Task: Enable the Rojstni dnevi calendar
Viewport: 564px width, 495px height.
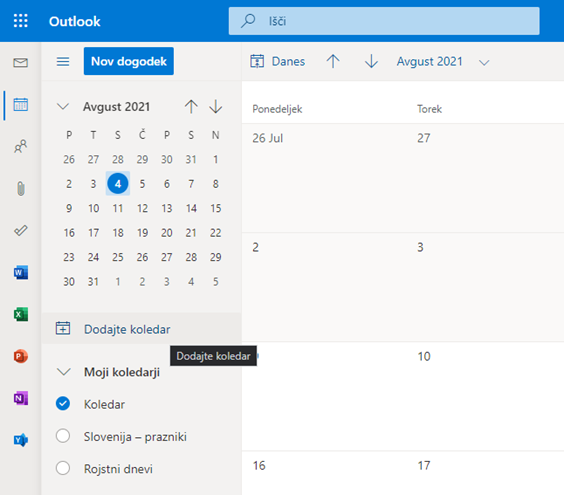Action: 63,468
